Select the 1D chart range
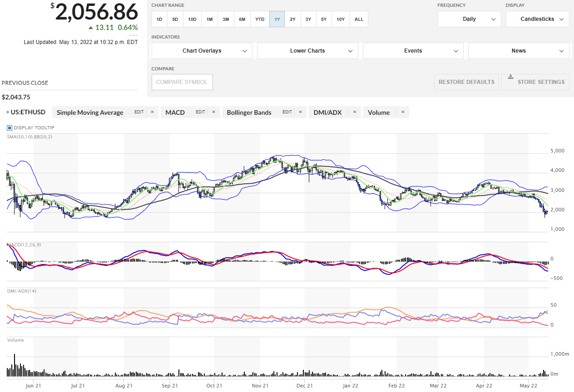Screen dimensions: 574x392 coord(159,19)
